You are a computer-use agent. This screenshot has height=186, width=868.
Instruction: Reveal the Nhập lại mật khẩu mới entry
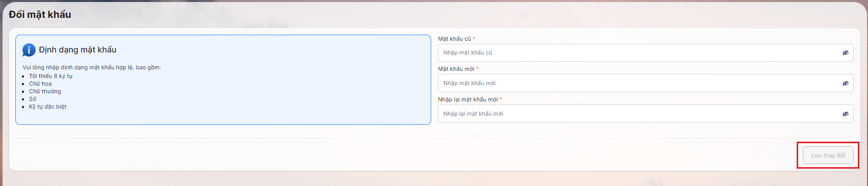pos(845,114)
